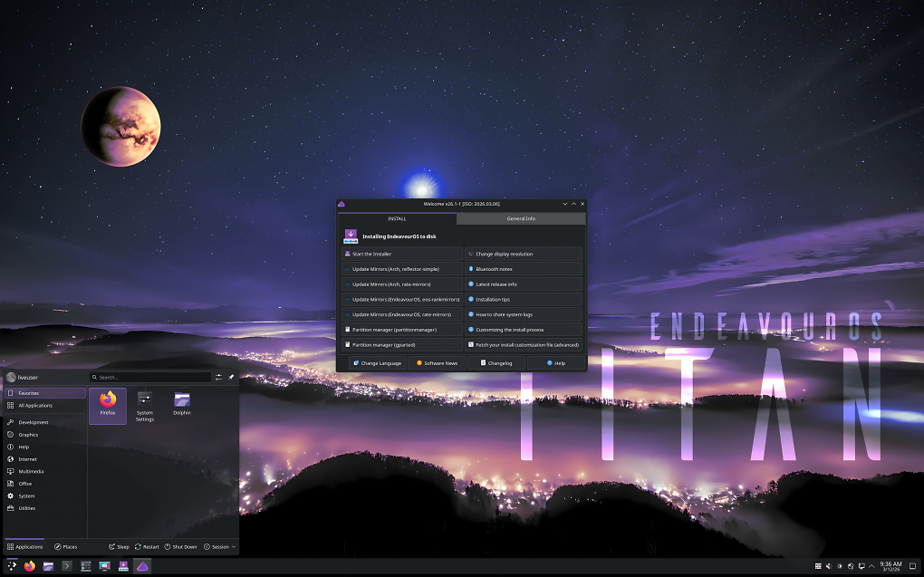The height and width of the screenshot is (577, 924).
Task: Click the display settings taskbar icon
Action: click(104, 566)
